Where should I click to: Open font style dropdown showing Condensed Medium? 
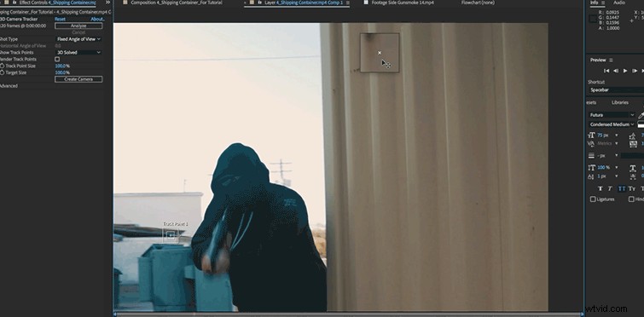[x=612, y=124]
